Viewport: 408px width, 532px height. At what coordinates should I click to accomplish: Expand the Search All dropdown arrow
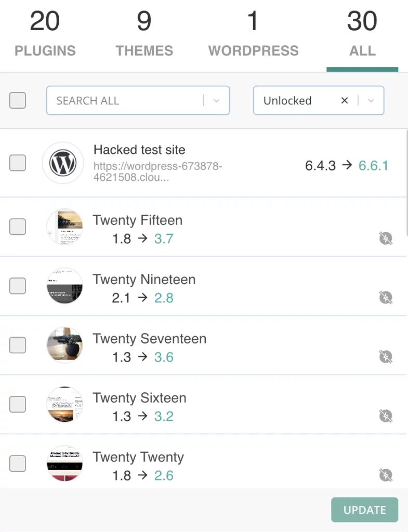point(216,101)
